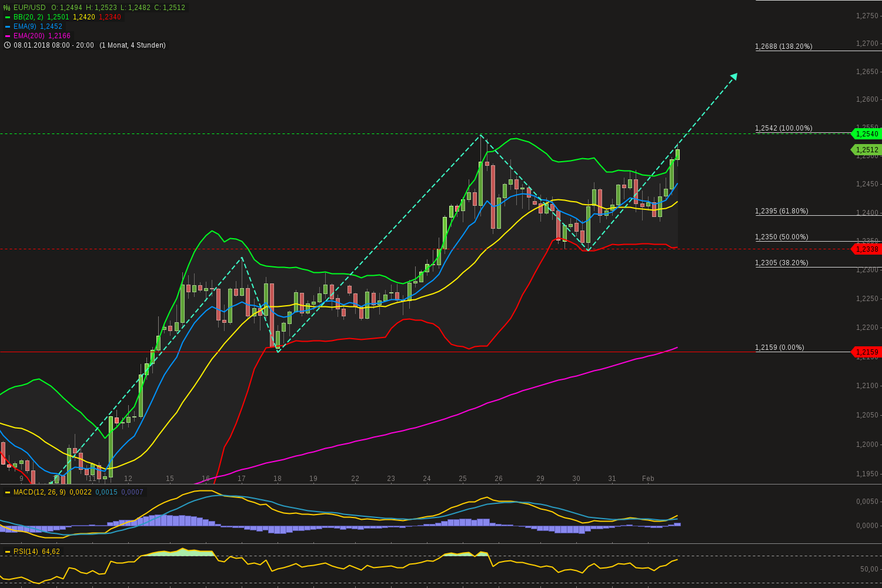Click the 1,2650 price axis label
The height and width of the screenshot is (588, 882).
tap(867, 72)
